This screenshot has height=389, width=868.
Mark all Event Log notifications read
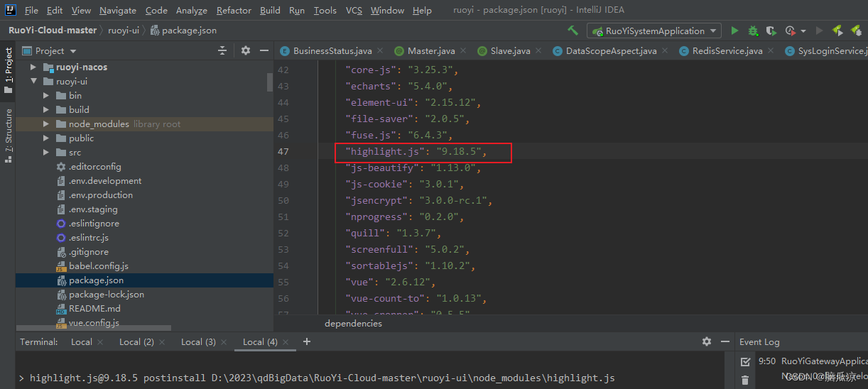pos(745,361)
